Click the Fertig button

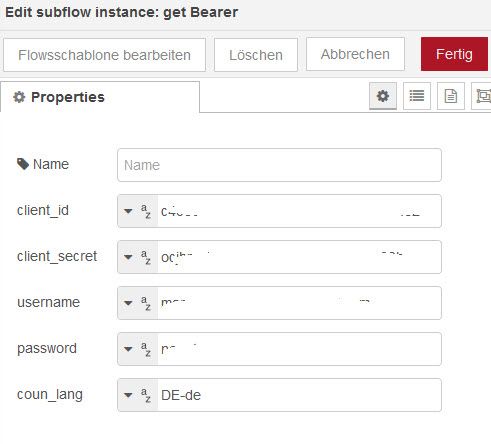point(454,54)
